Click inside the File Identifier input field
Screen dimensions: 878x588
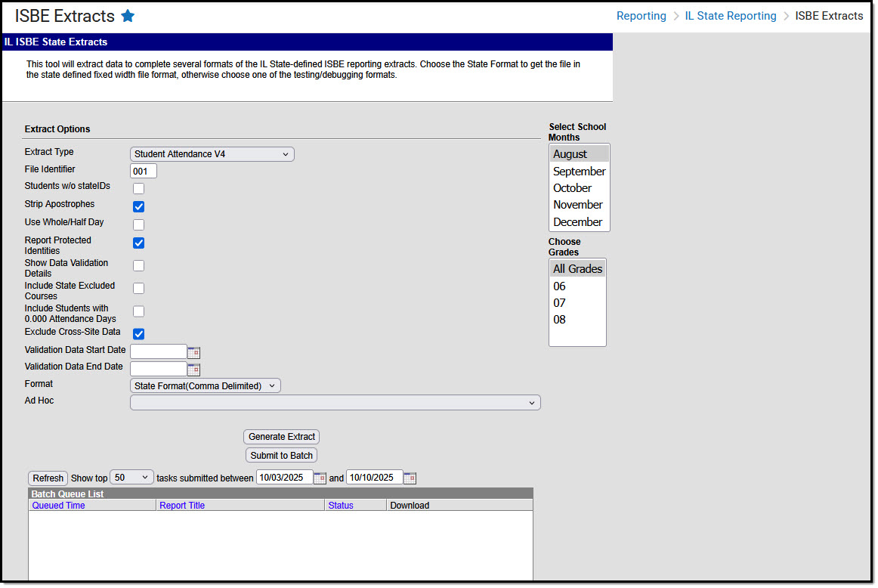[x=144, y=171]
